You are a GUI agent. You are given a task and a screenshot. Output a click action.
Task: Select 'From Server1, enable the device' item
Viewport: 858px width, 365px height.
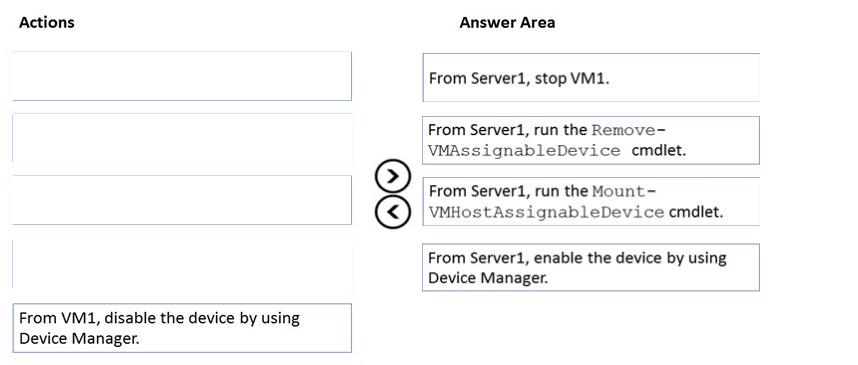tap(591, 267)
